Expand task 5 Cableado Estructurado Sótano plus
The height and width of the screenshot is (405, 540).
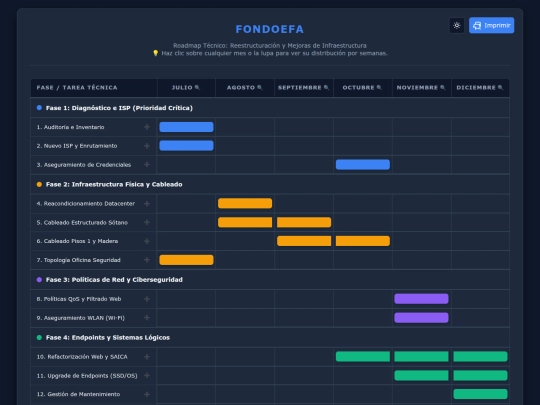(x=147, y=222)
